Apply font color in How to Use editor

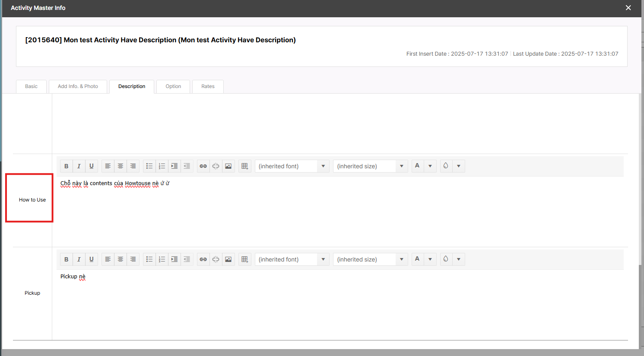pos(417,166)
